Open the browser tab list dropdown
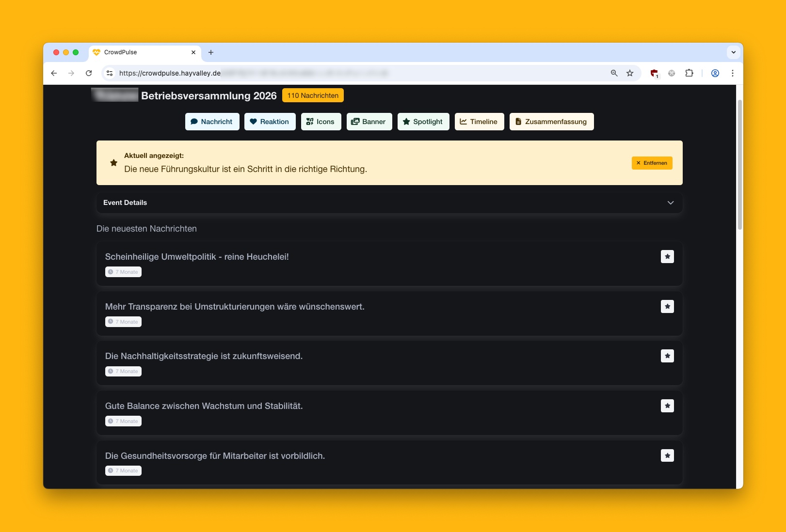786x532 pixels. pyautogui.click(x=733, y=52)
